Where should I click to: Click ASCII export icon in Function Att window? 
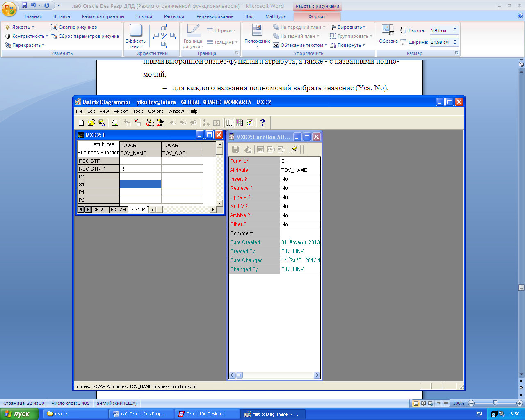tap(271, 149)
